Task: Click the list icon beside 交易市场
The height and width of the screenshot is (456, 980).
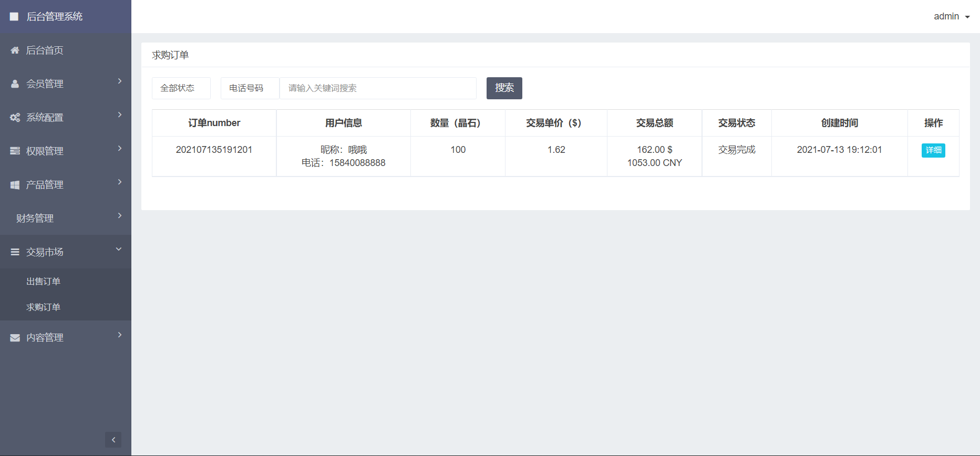Action: [15, 252]
